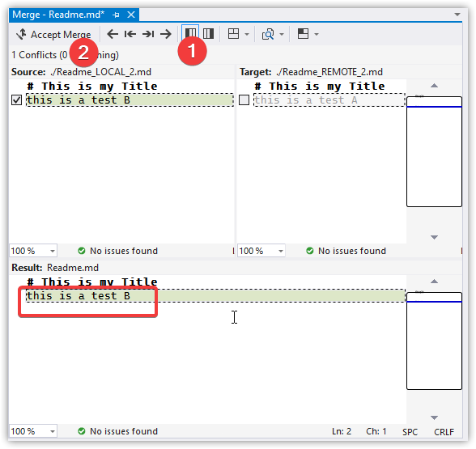The image size is (476, 449).
Task: Go to next conflict arrow
Action: pos(166,34)
